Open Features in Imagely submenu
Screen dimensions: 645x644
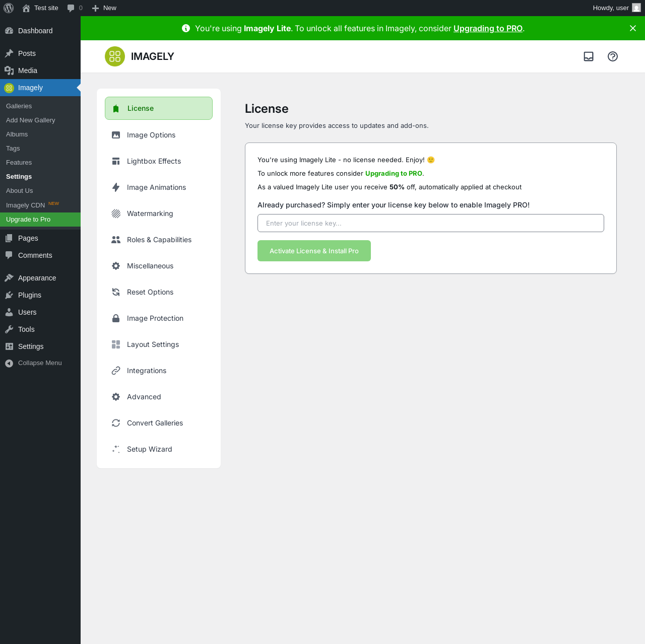(40, 163)
